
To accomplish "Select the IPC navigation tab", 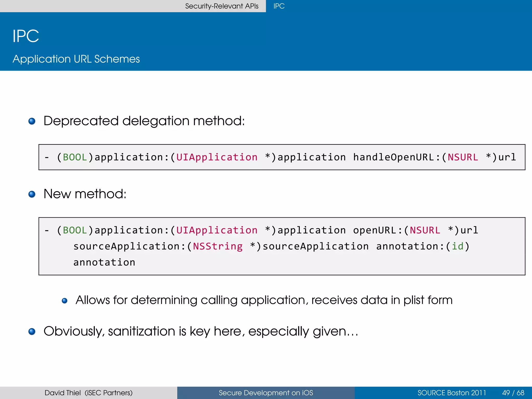I will coord(279,6).
